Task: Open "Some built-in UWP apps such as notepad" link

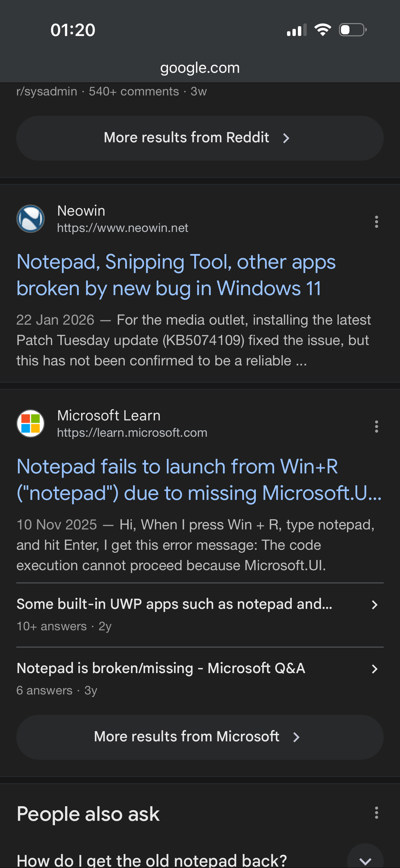Action: [x=174, y=604]
